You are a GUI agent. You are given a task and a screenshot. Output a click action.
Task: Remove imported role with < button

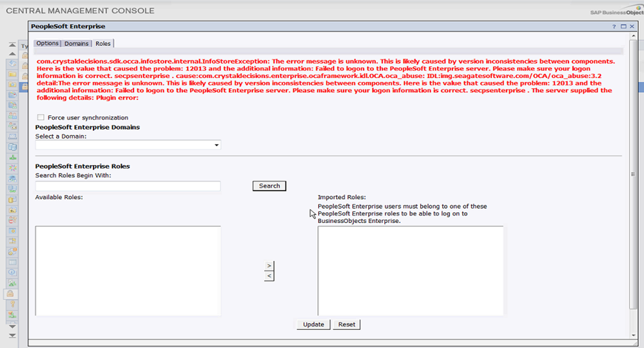click(269, 276)
